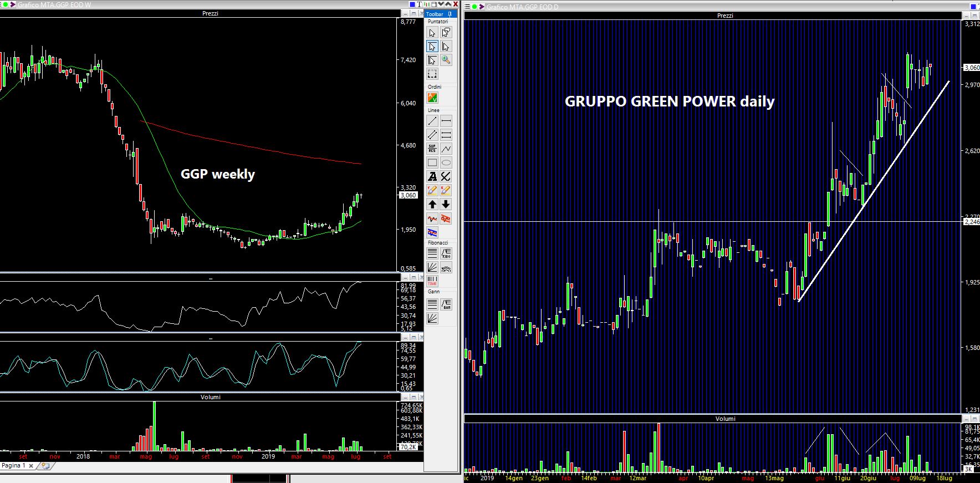This screenshot has width=980, height=483.
Task: Select the full crosshair pointer tool
Action: 432,60
